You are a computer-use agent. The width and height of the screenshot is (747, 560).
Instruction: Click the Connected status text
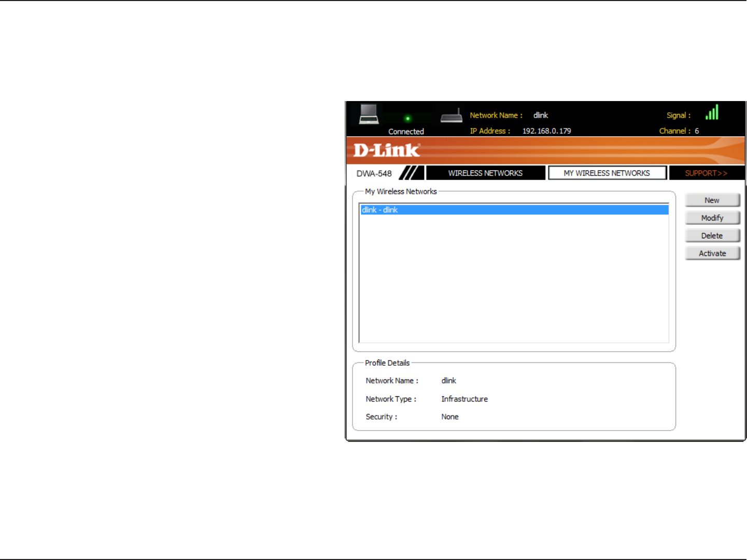[x=406, y=132]
